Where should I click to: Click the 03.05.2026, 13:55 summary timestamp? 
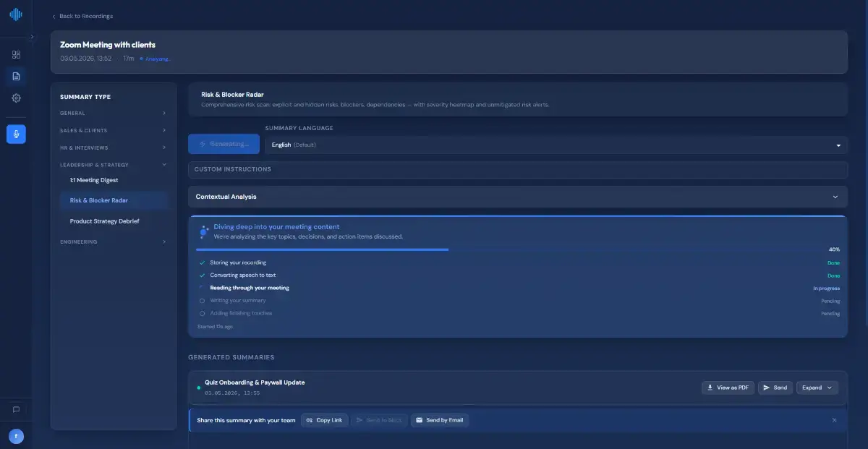(232, 393)
